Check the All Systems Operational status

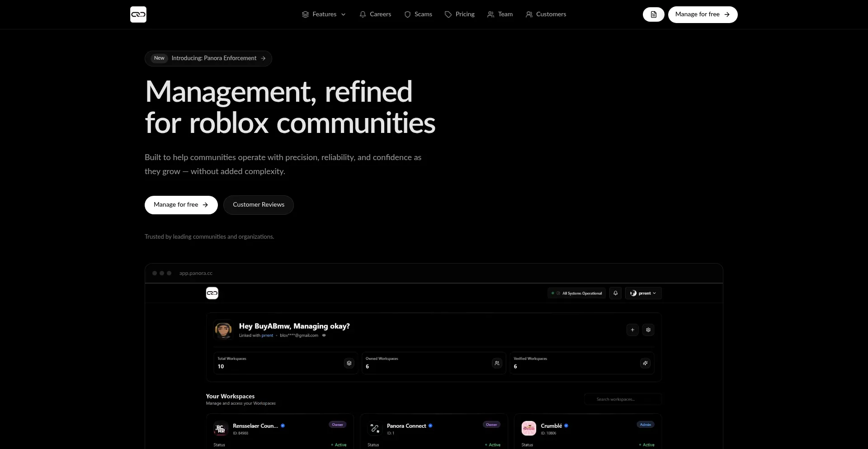point(576,293)
